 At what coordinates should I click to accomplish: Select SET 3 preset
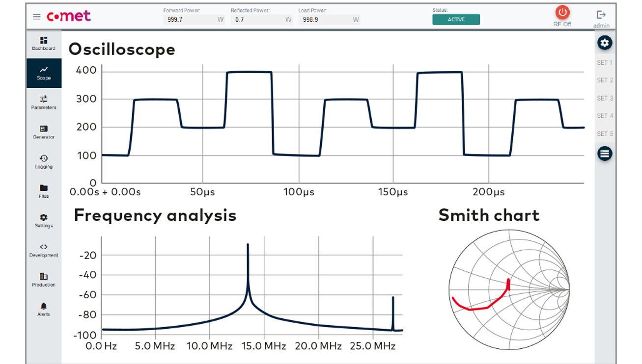coord(605,98)
